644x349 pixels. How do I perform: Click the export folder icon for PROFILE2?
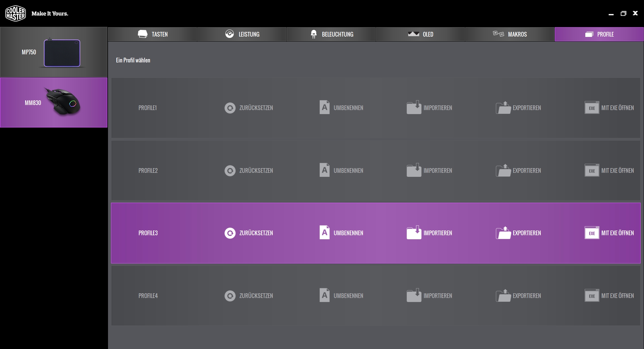click(503, 170)
